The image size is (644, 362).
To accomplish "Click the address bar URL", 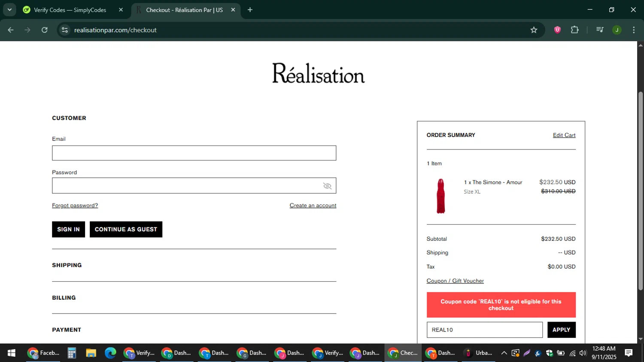I will pyautogui.click(x=115, y=30).
